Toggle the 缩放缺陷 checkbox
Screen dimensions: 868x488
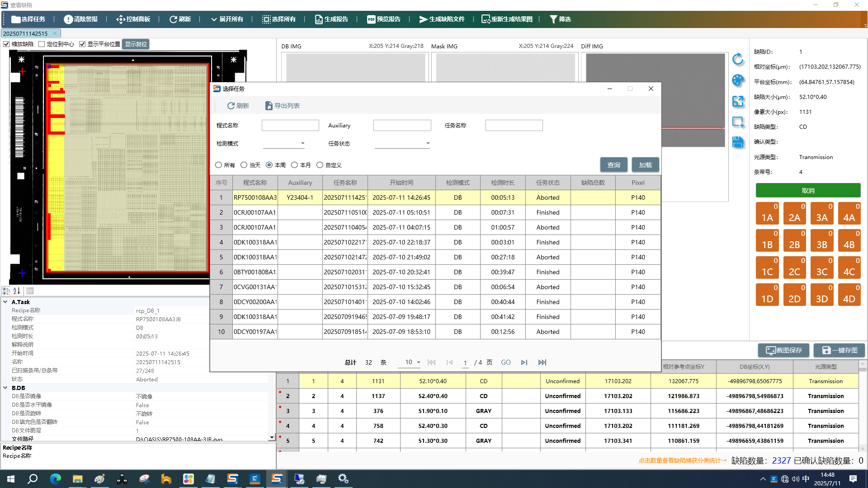tap(6, 44)
